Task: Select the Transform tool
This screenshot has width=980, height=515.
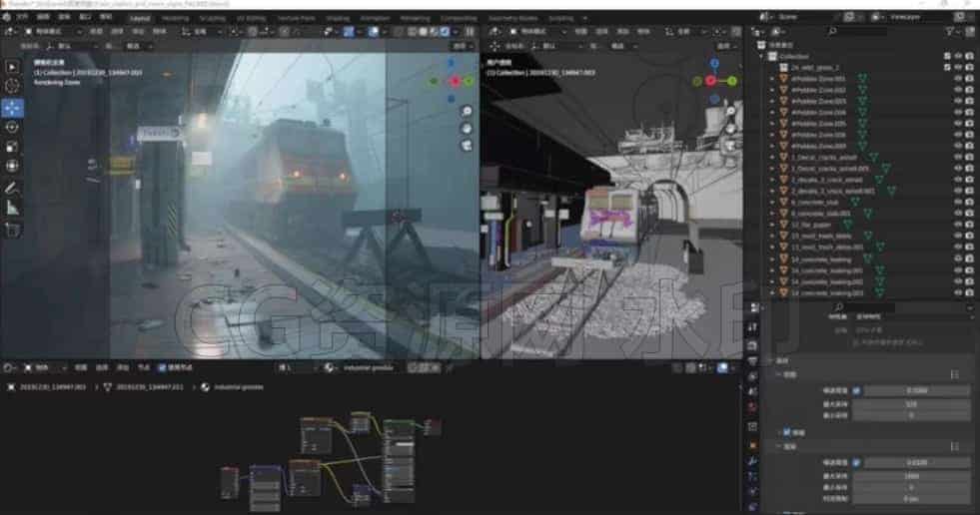Action: click(12, 166)
